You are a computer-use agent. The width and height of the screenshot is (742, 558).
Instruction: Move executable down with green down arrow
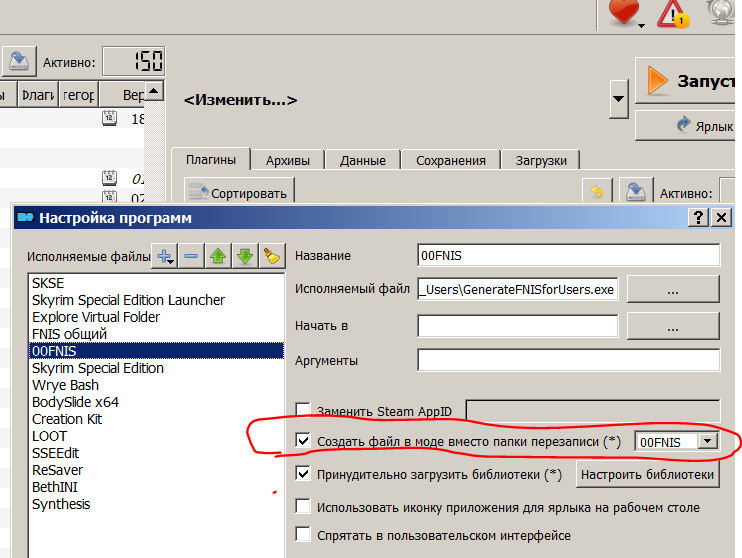tap(245, 256)
